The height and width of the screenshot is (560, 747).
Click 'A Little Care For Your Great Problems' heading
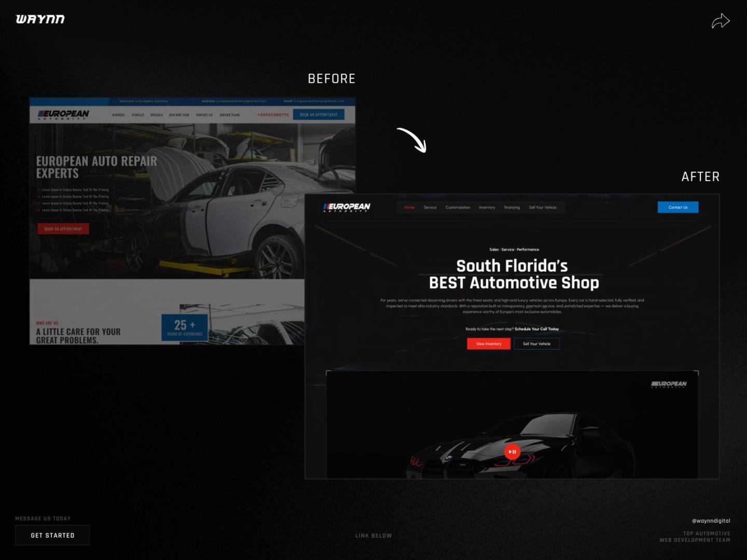pos(78,336)
